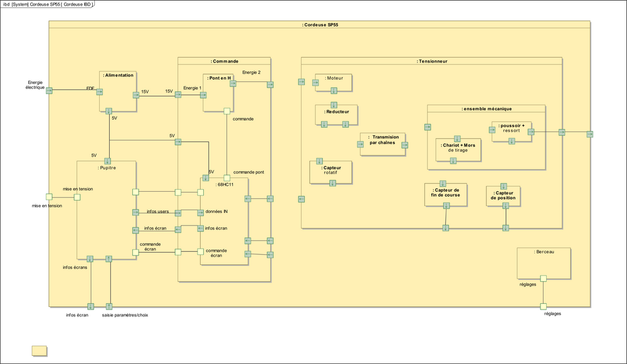Image resolution: width=627 pixels, height=364 pixels.
Task: Click the ibd Cordeuse SP55 diagram title tab
Action: click(x=47, y=4)
